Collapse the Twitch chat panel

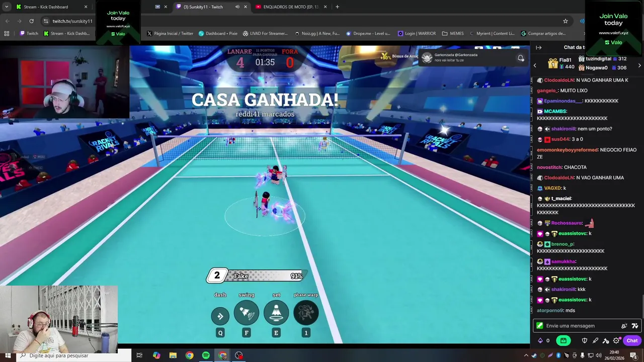(x=538, y=47)
